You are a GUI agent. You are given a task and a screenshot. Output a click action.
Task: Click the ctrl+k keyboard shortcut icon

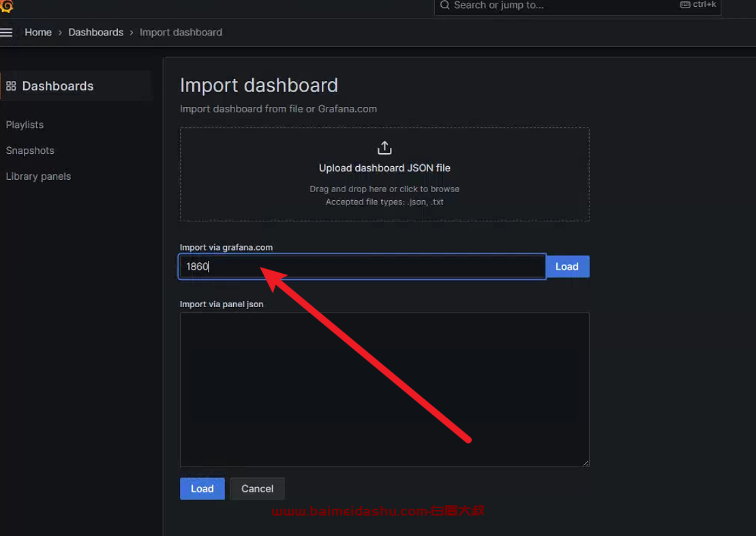[x=684, y=5]
